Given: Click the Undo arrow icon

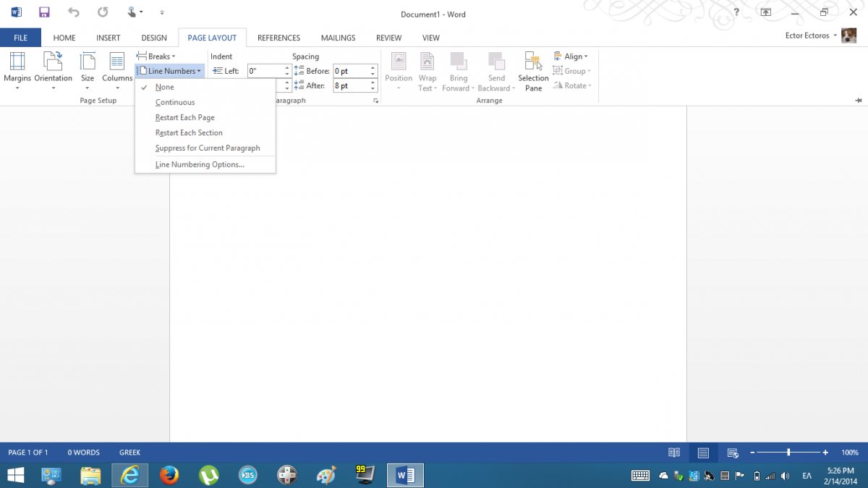Looking at the screenshot, I should click(74, 12).
